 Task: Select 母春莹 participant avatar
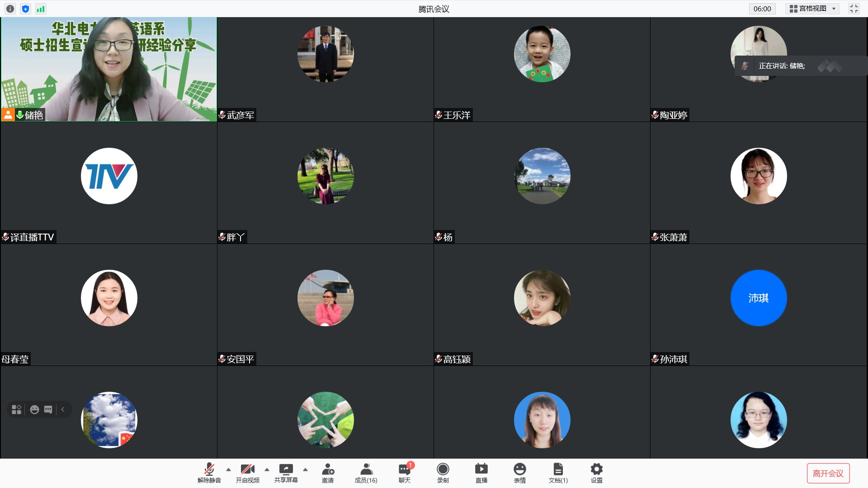pos(109,298)
